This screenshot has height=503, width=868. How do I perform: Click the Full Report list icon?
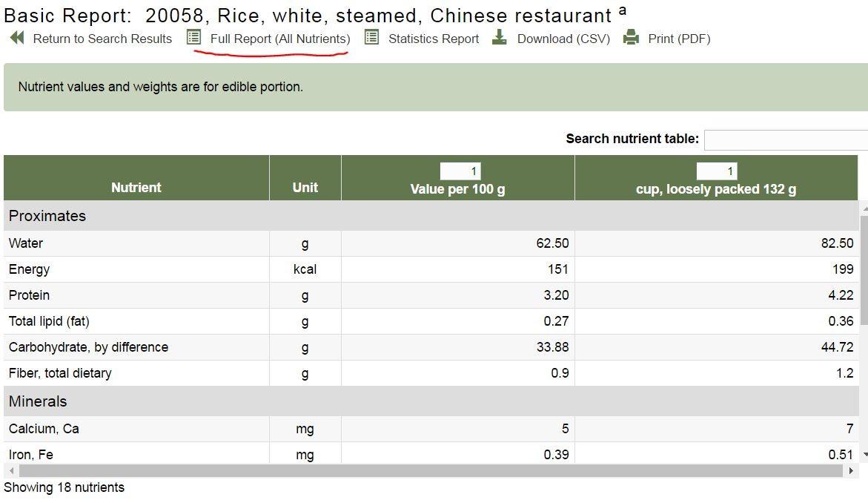click(x=193, y=38)
